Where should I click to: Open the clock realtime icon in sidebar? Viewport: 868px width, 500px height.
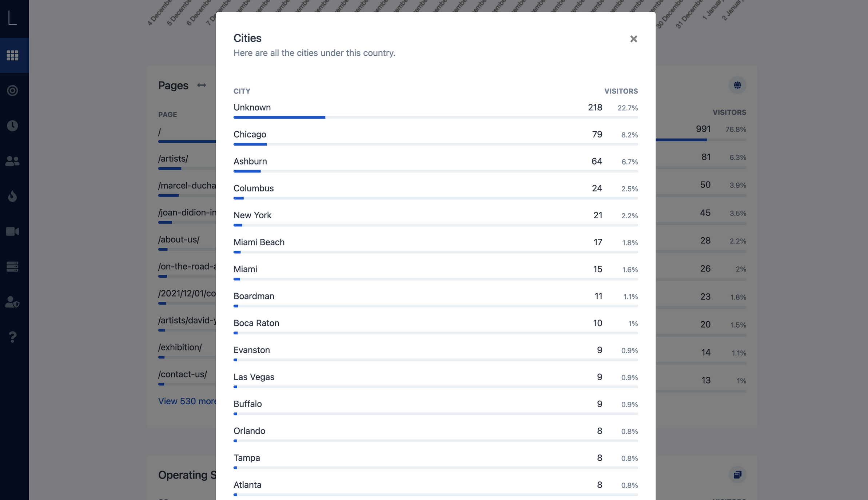[12, 126]
